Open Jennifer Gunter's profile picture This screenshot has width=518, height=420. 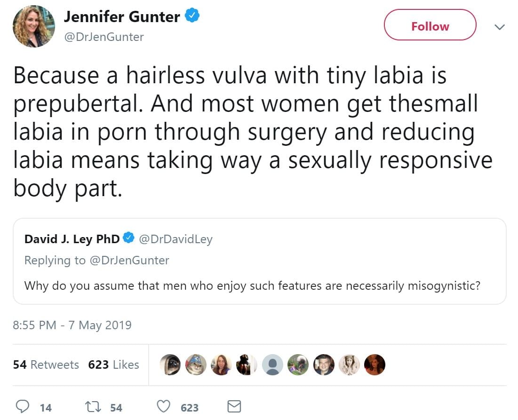pos(34,26)
